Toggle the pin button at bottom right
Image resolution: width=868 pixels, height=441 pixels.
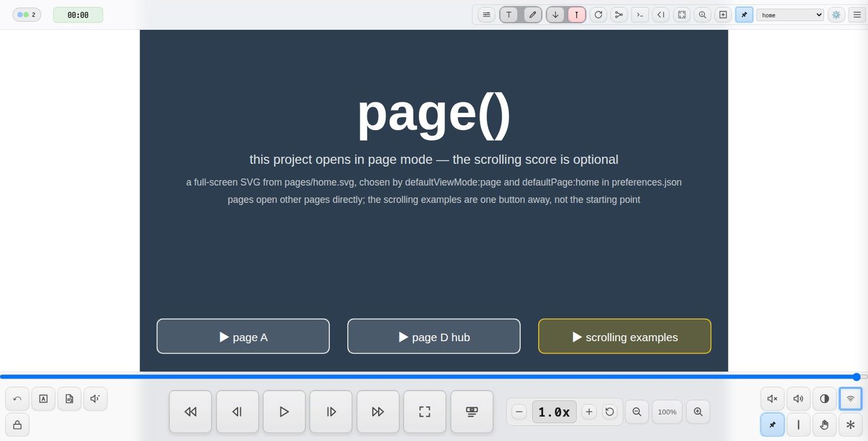(x=773, y=425)
